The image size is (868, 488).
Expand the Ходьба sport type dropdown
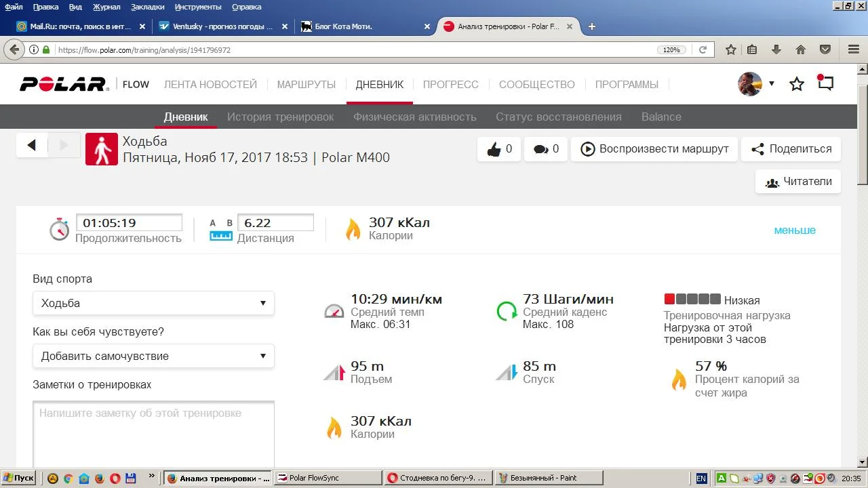[153, 303]
